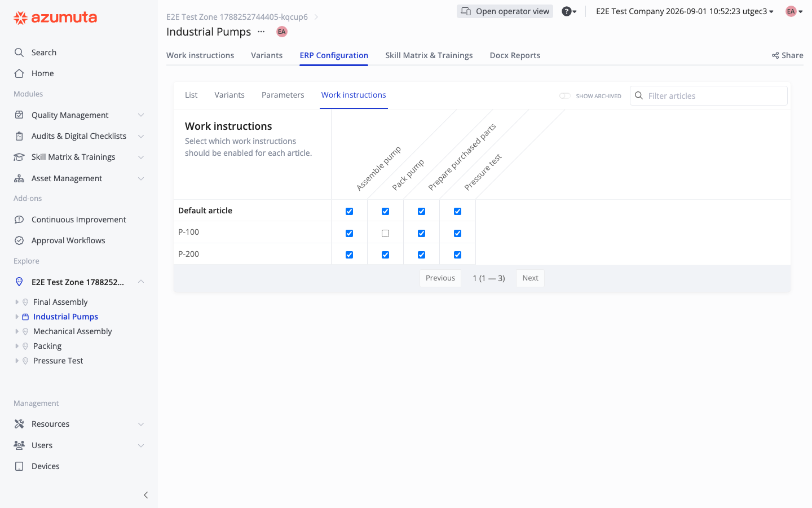Switch to the Work instructions top tab
The width and height of the screenshot is (812, 508).
[200, 55]
